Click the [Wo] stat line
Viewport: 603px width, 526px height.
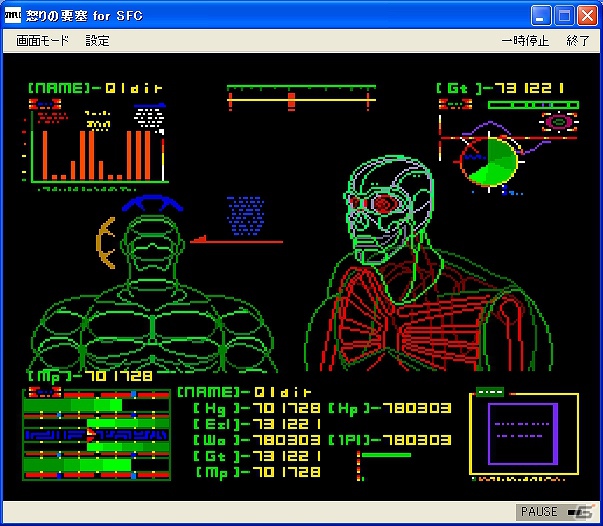(257, 440)
